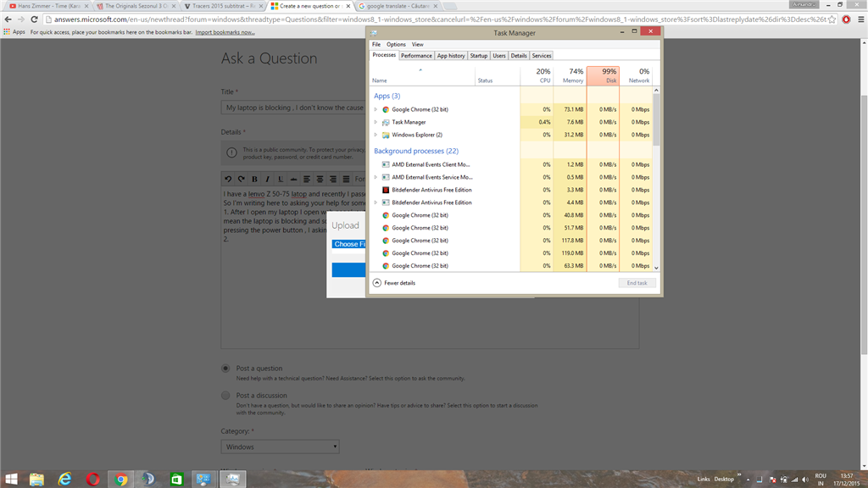The image size is (868, 488).
Task: Click the Import bookmarks now link
Action: point(225,32)
